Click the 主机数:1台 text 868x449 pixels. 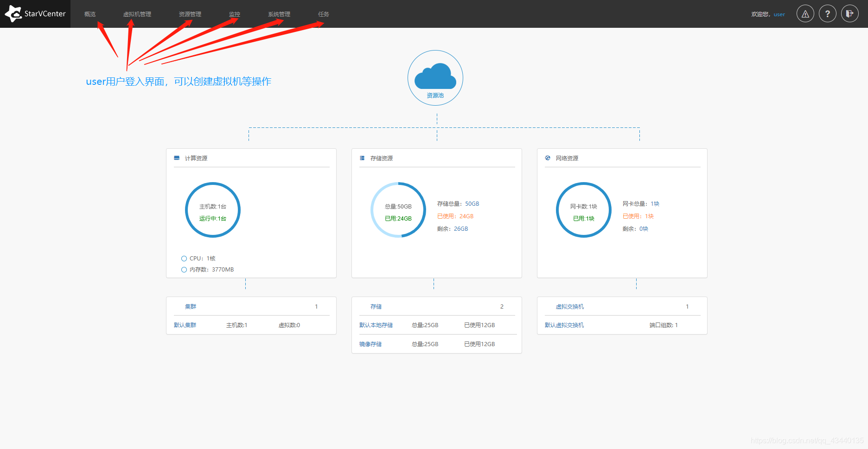coord(213,207)
